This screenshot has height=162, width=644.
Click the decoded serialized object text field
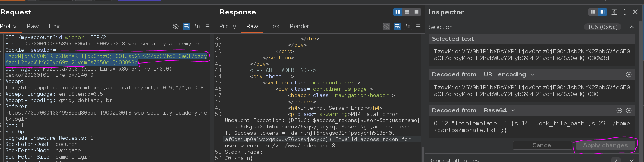[x=532, y=127]
